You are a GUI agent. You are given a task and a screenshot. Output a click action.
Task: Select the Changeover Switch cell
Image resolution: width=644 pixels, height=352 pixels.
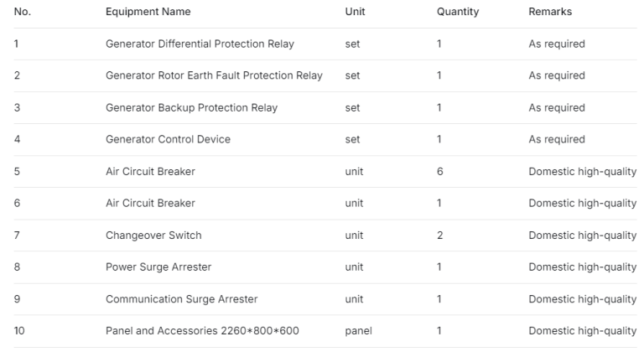[153, 235]
